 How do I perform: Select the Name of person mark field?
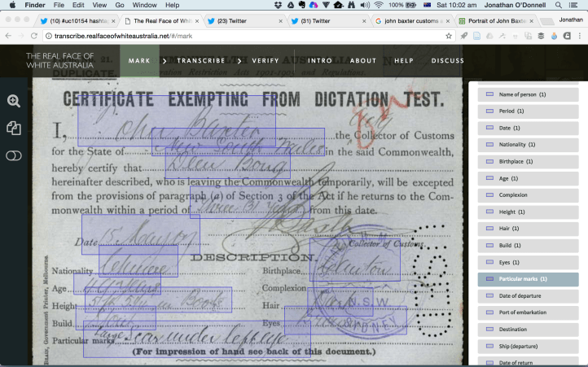[x=528, y=94]
